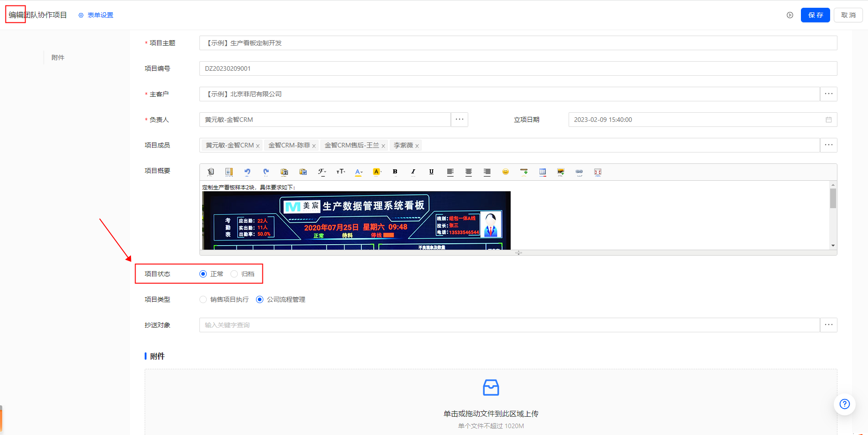Click the editor scroll-up arrow
This screenshot has height=435, width=868.
[x=833, y=185]
